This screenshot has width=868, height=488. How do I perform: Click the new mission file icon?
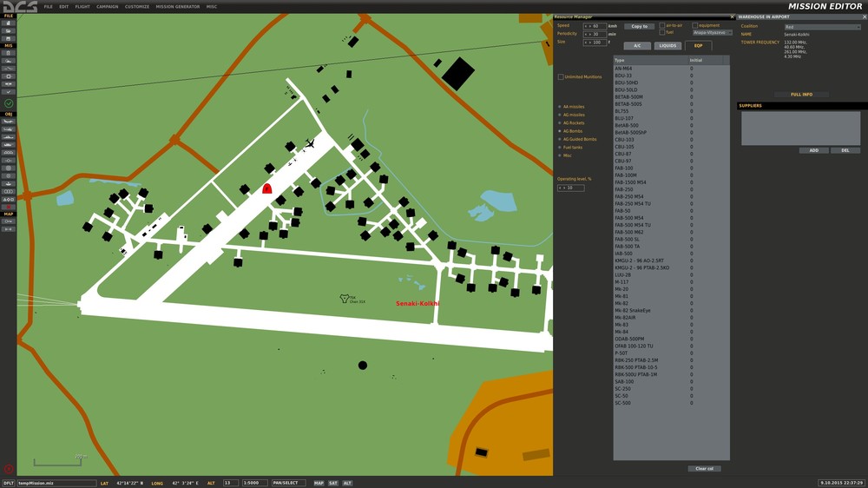point(9,23)
